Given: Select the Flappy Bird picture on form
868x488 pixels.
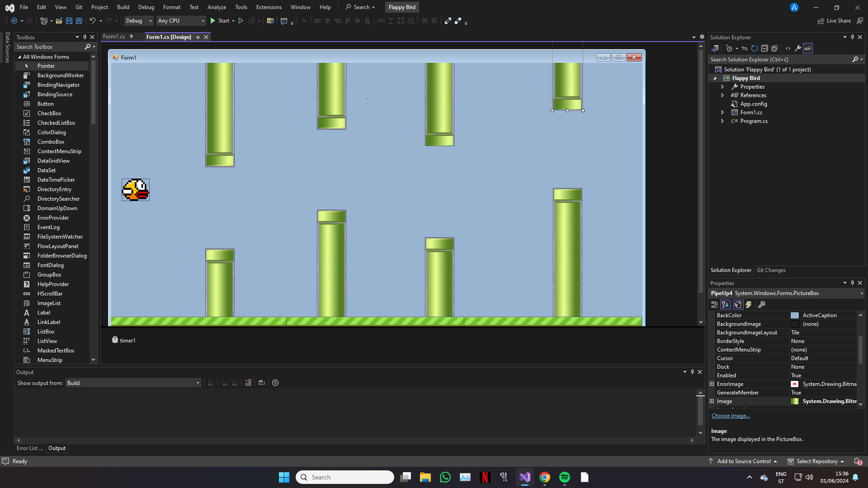Looking at the screenshot, I should coord(136,190).
